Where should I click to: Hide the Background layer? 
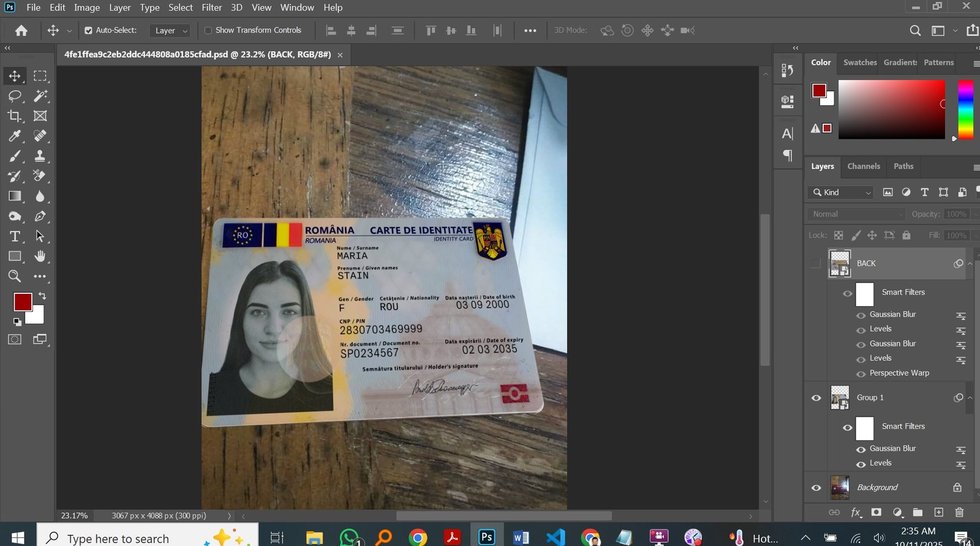(816, 488)
